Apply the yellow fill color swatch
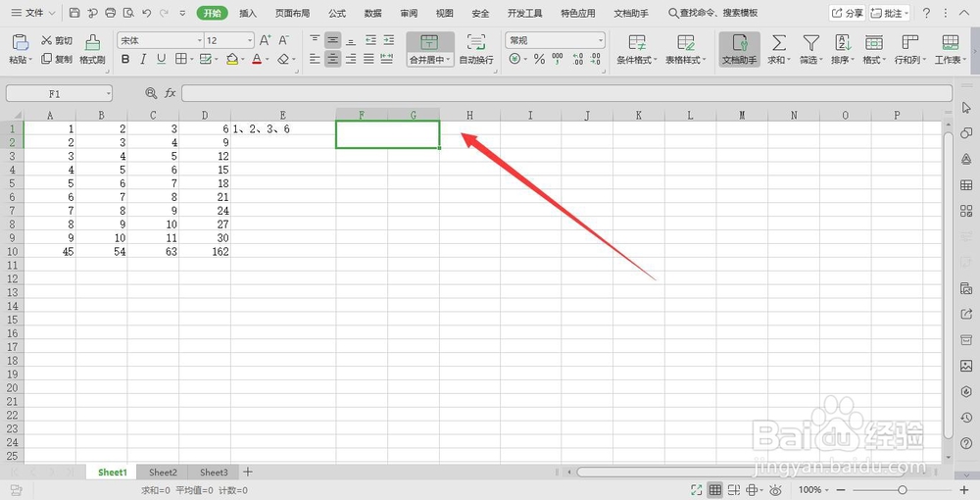 click(232, 60)
